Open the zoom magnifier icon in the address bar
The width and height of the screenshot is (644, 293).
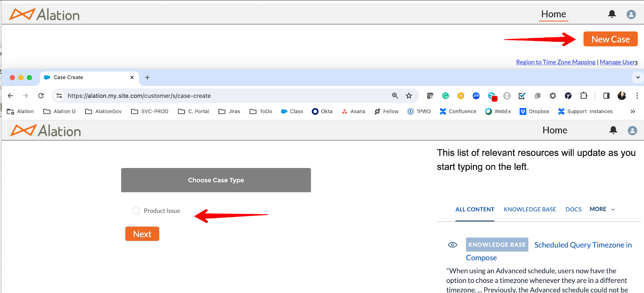pyautogui.click(x=395, y=96)
